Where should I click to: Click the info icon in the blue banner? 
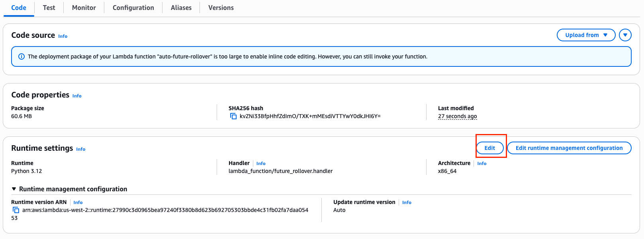[22, 56]
